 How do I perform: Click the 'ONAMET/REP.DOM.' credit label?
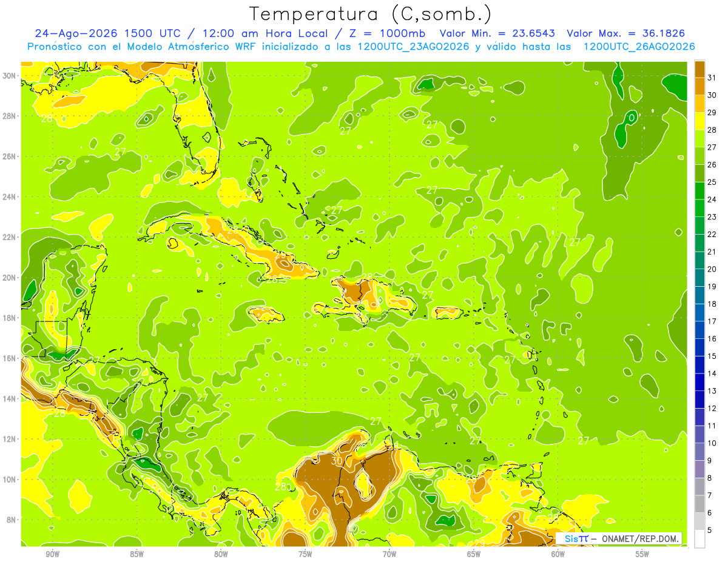click(640, 538)
